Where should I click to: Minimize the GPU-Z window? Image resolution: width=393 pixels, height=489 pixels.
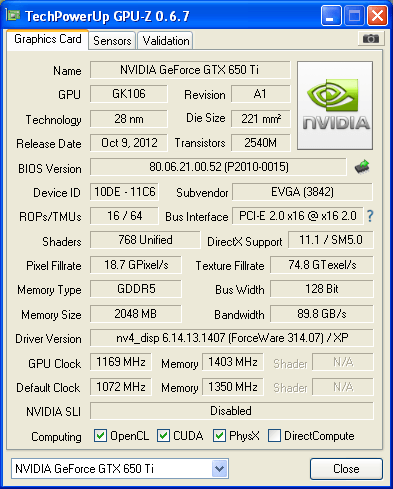pyautogui.click(x=331, y=15)
